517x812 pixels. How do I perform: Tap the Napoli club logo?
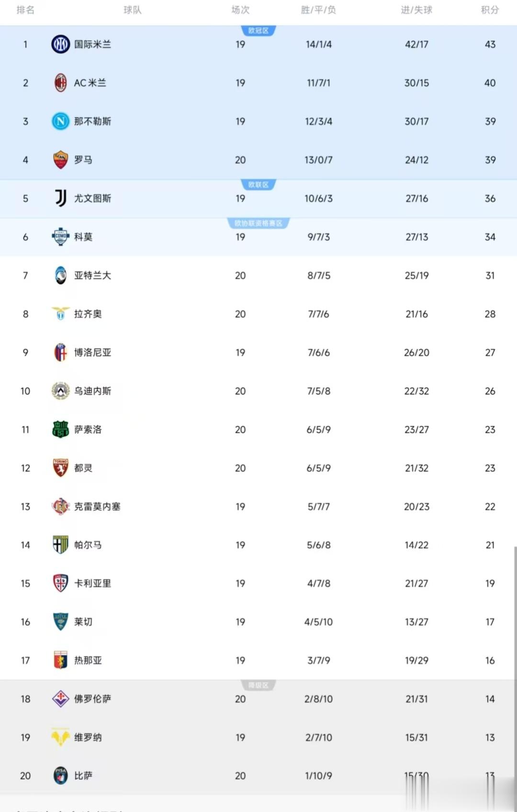tap(60, 122)
